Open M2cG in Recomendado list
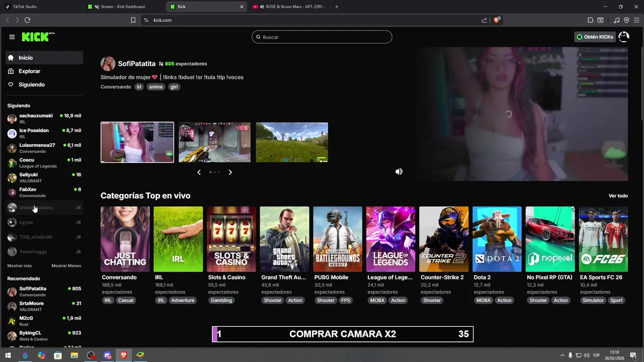644x362 pixels. point(44,321)
